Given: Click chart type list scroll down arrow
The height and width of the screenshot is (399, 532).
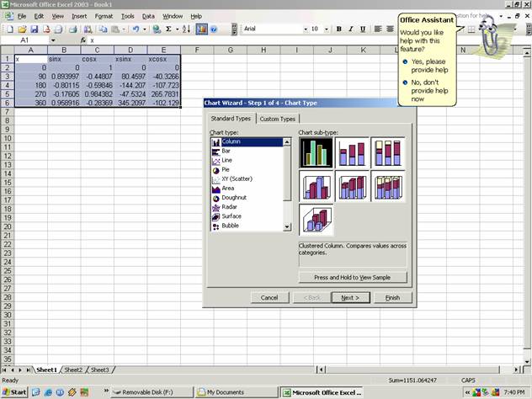Looking at the screenshot, I should [287, 226].
